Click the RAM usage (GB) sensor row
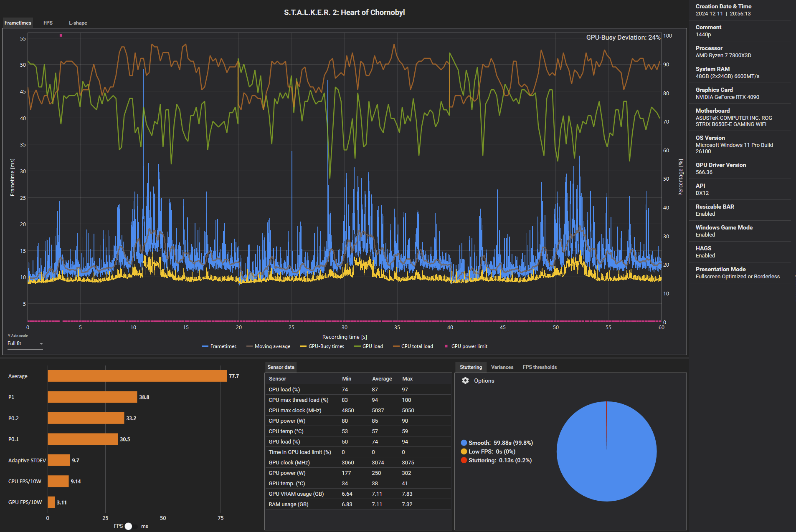The image size is (796, 532). point(358,504)
